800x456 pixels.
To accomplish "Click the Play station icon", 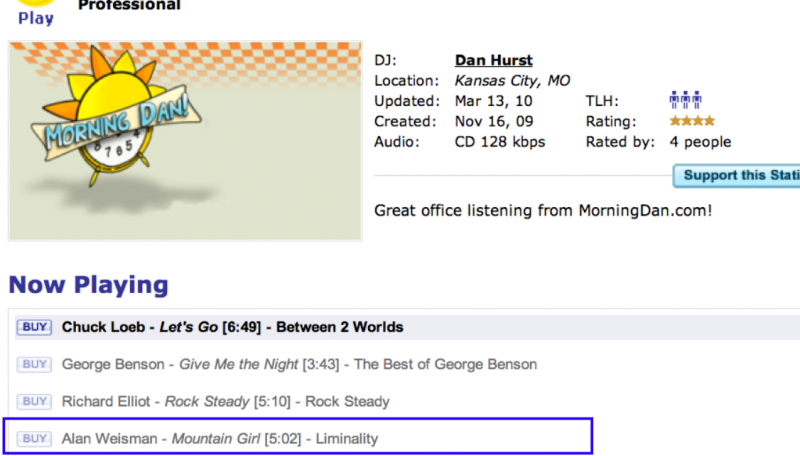I will [36, 10].
